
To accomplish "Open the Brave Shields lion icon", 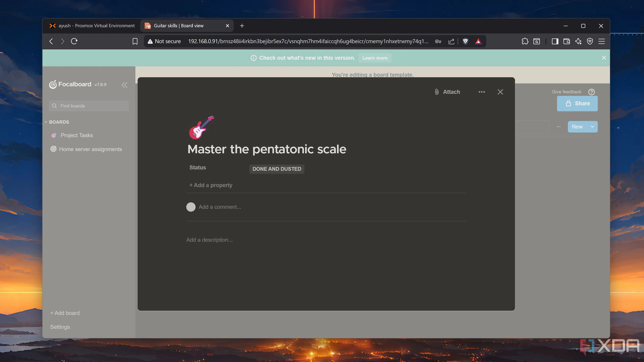I will coord(465,41).
